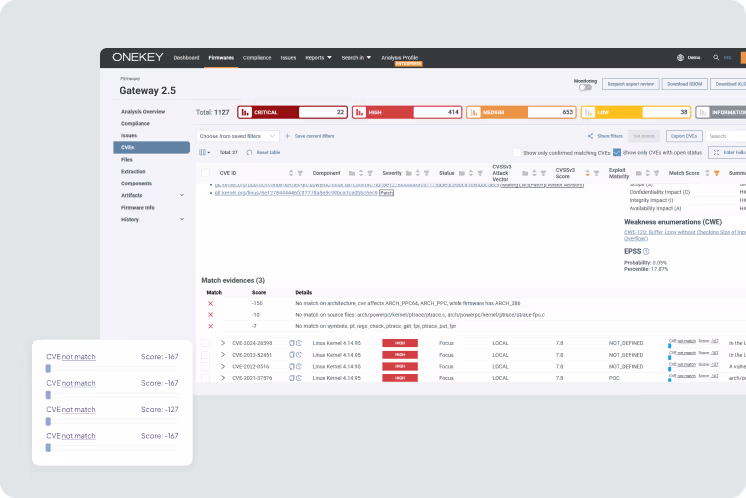746x498 pixels.
Task: Expand the CVE-2023-52451 row
Action: 223,355
